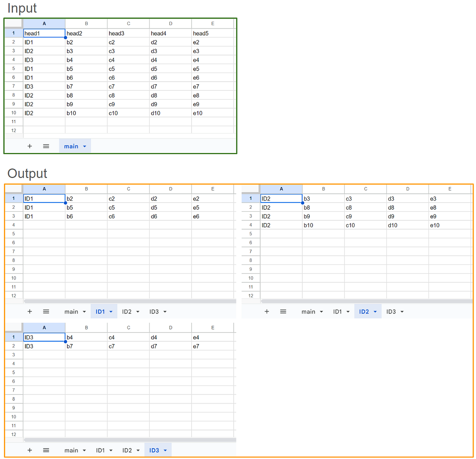Open the ID3 tab dropdown arrow
The image size is (476, 459).
coord(165,450)
